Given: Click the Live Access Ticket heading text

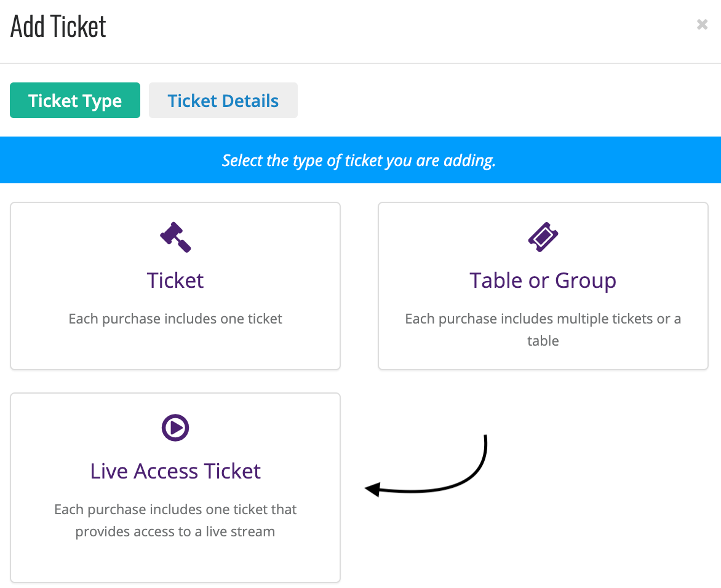Looking at the screenshot, I should (175, 471).
